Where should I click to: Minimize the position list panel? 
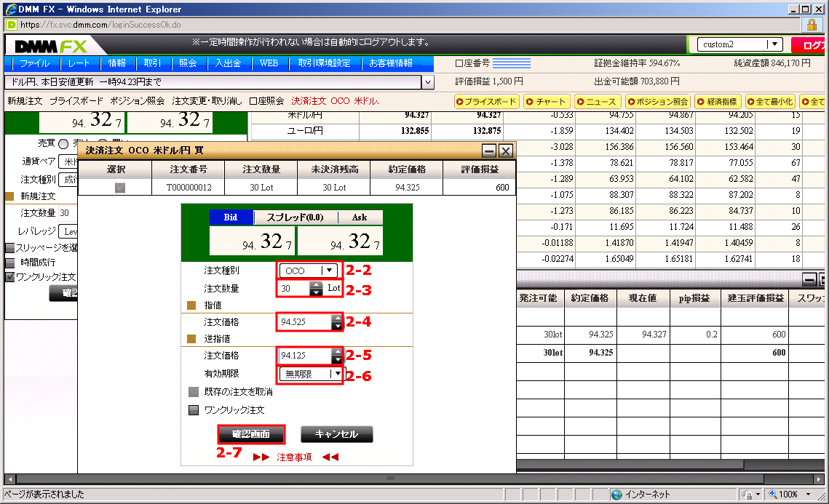809,279
